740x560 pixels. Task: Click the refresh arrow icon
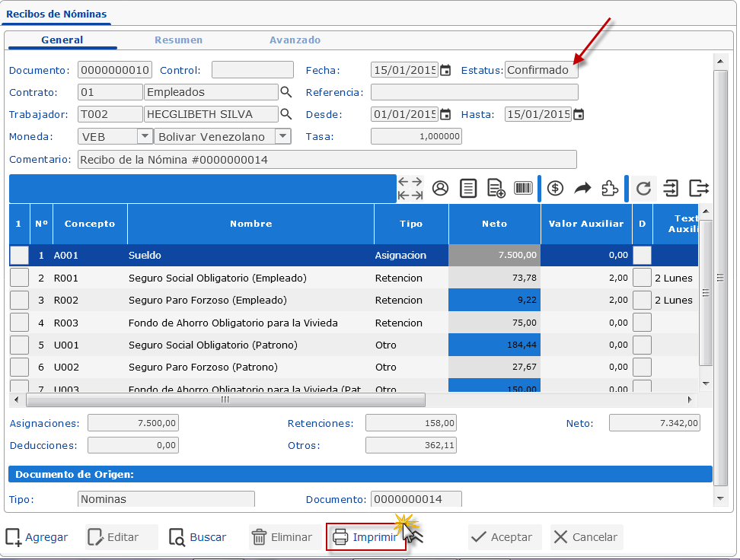pyautogui.click(x=643, y=189)
